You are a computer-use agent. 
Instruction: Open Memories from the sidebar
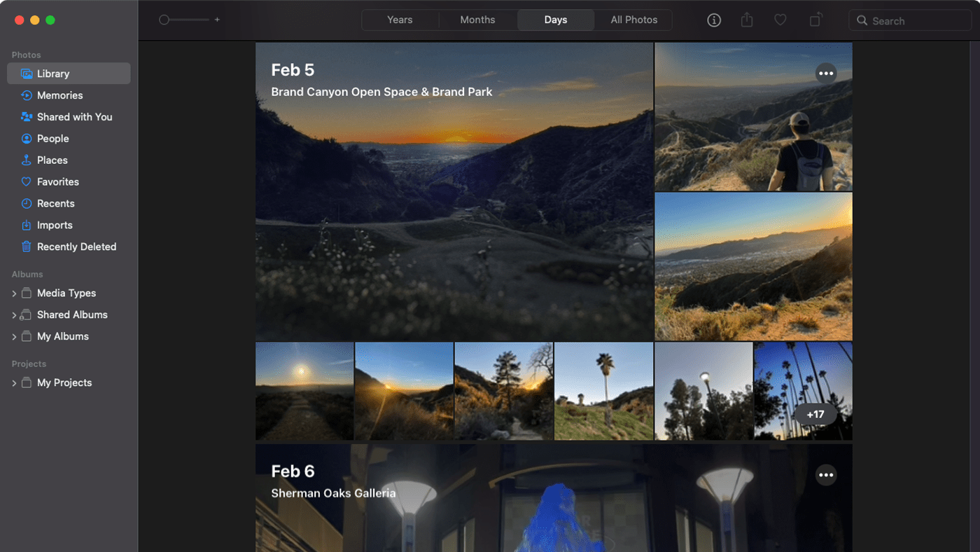click(59, 95)
